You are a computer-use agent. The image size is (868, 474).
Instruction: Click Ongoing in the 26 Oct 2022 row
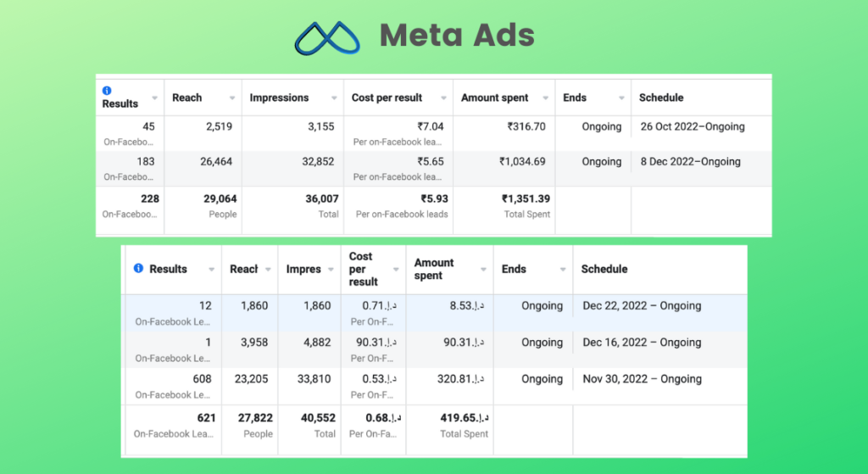coord(602,126)
